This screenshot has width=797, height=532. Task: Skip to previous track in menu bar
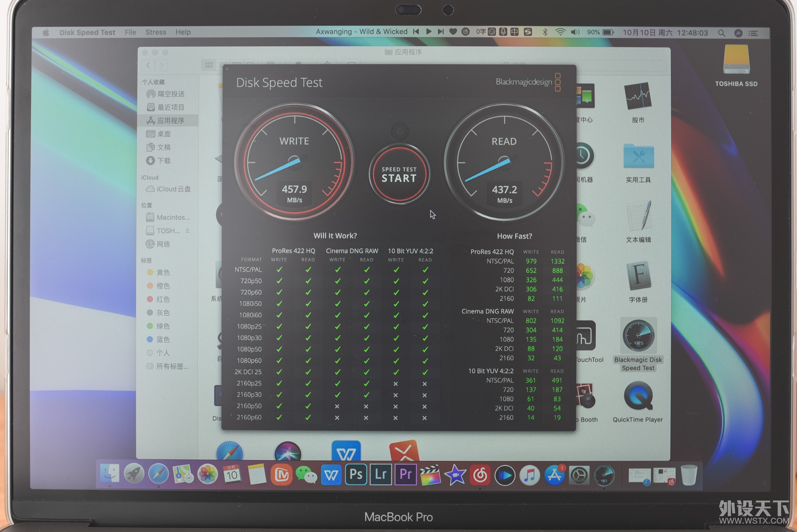coord(416,31)
